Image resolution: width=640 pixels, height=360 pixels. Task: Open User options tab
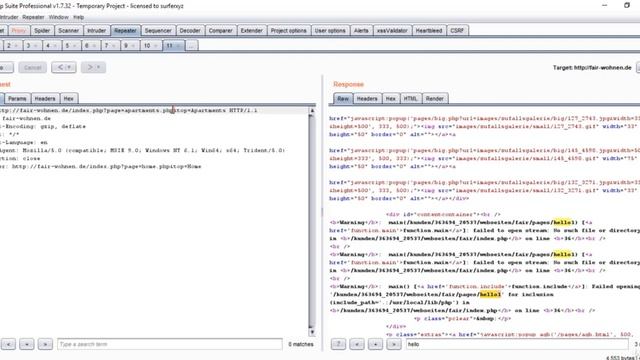click(x=330, y=31)
